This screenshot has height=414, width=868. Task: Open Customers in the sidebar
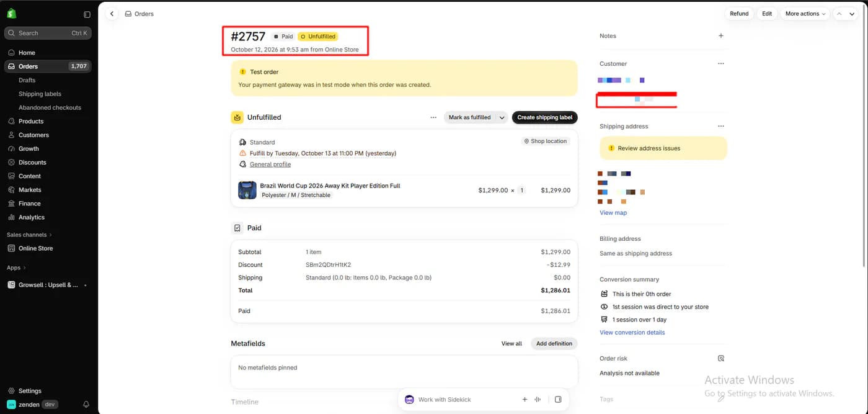[33, 135]
